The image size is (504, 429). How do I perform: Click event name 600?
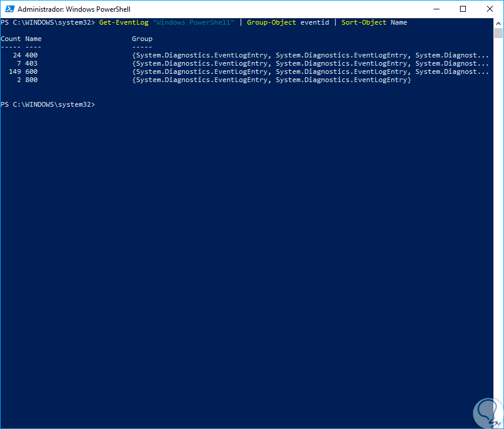[x=32, y=71]
